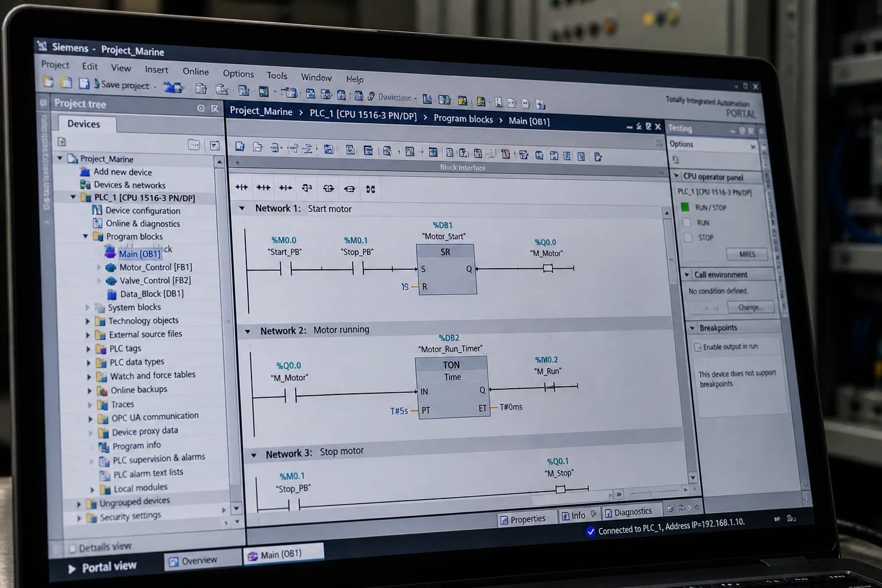This screenshot has height=588, width=882.
Task: Click the Siemens logo icon in title bar
Action: [41, 45]
